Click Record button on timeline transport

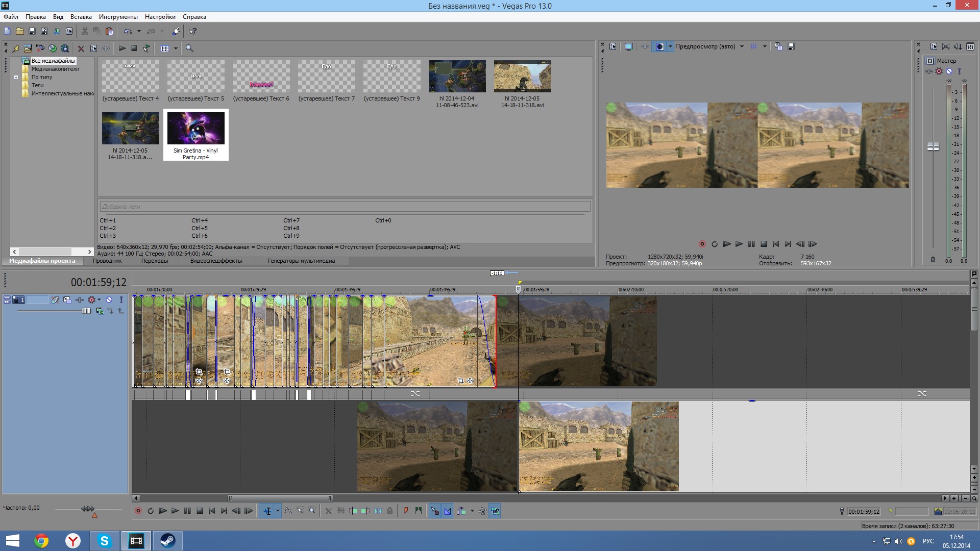138,511
